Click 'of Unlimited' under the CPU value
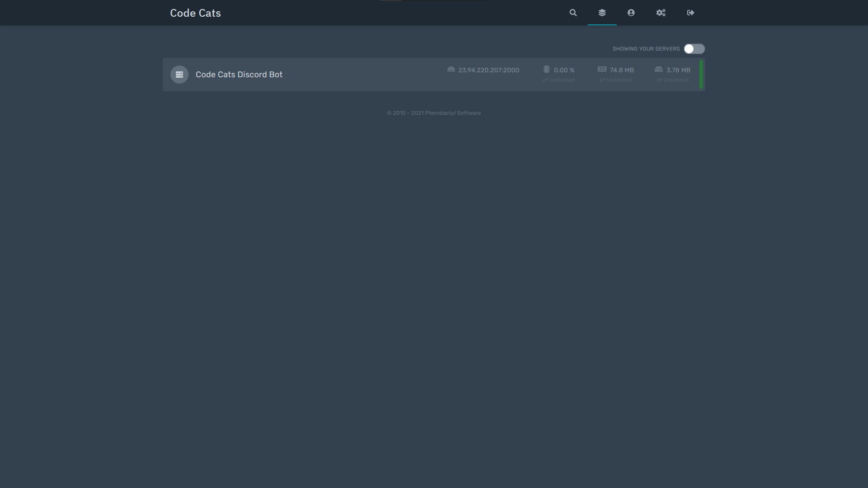The image size is (868, 488). coord(559,80)
